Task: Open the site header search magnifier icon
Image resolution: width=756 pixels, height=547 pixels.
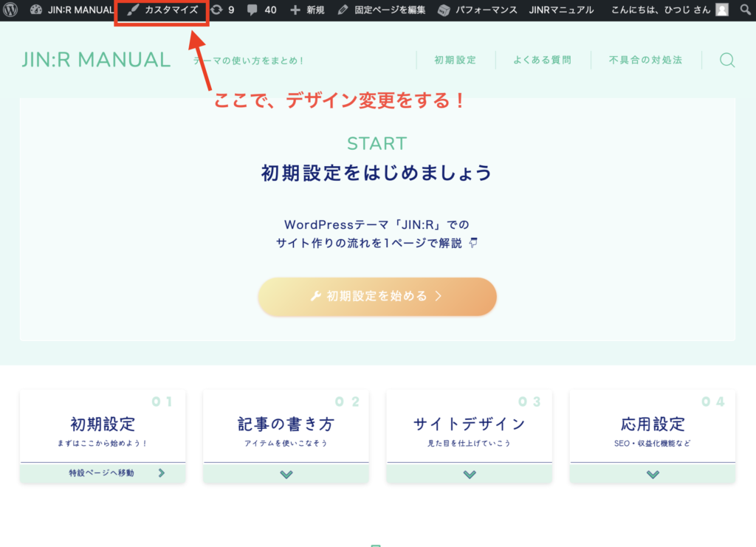Action: pyautogui.click(x=726, y=61)
